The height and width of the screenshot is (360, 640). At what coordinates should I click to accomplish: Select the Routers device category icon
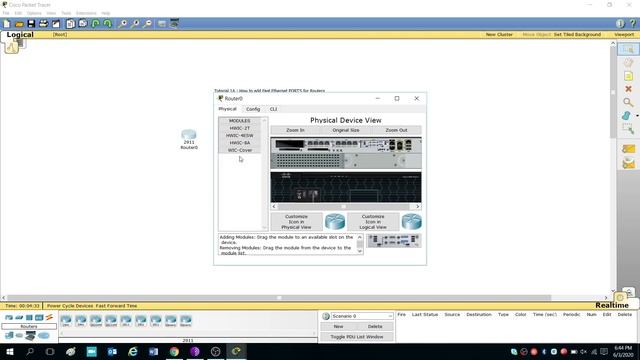tap(9, 317)
